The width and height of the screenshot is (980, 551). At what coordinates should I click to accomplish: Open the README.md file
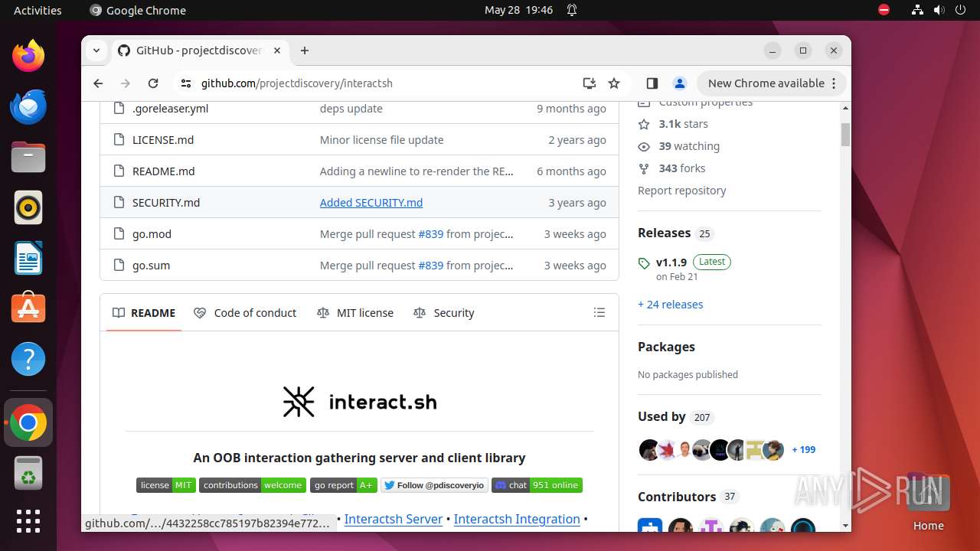coord(164,171)
